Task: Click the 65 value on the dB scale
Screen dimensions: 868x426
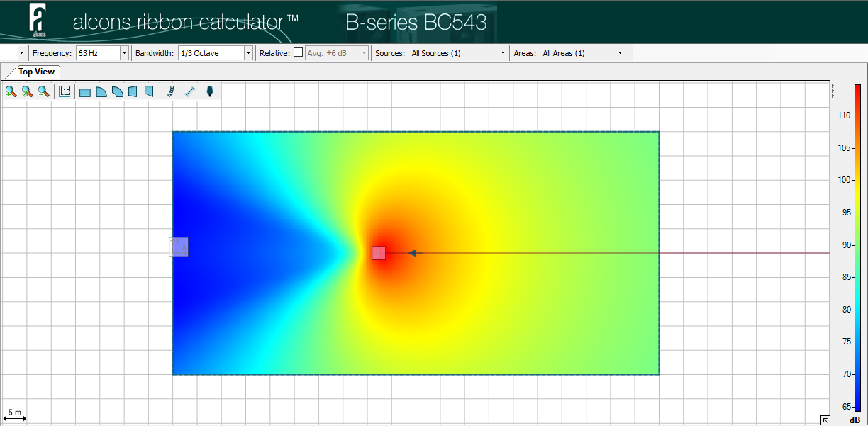Action: pyautogui.click(x=846, y=407)
